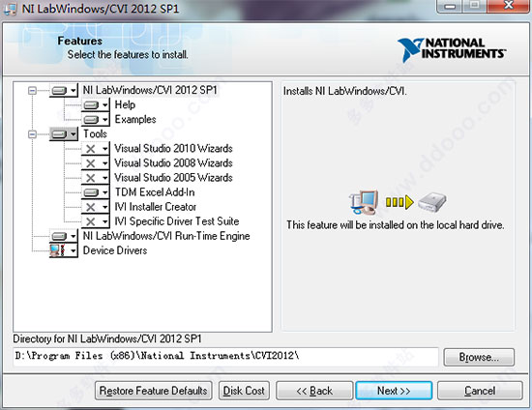The image size is (532, 410).
Task: Open the dropdown arrow beside Tools
Action: pyautogui.click(x=73, y=134)
